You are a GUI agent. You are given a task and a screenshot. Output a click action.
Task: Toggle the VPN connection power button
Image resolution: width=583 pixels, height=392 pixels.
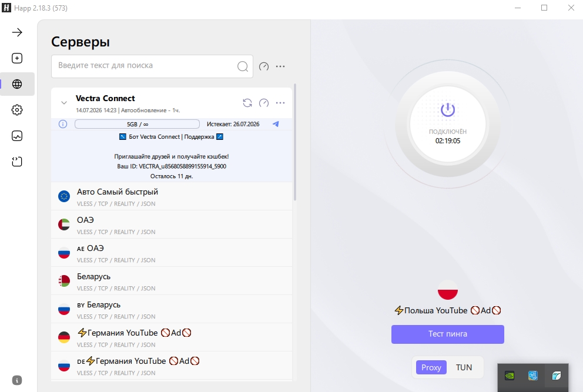[x=448, y=110]
